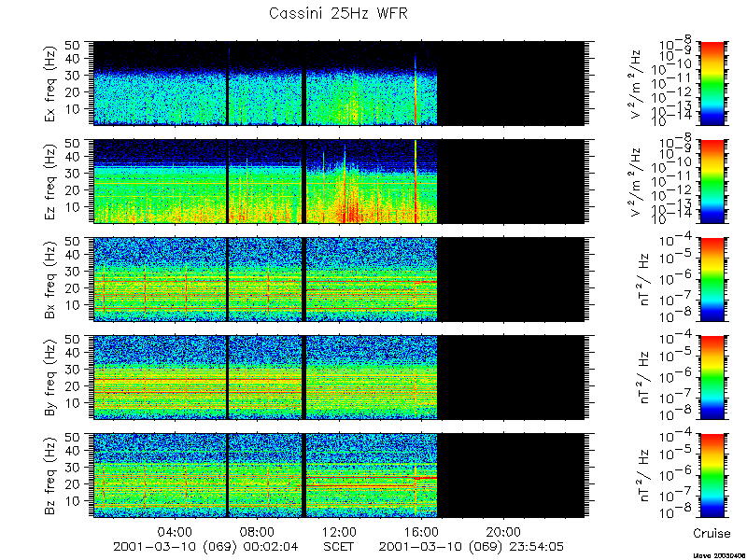Screen dimensions: 747x560
Task: Click the 16:00 time axis label
Action: click(x=421, y=532)
